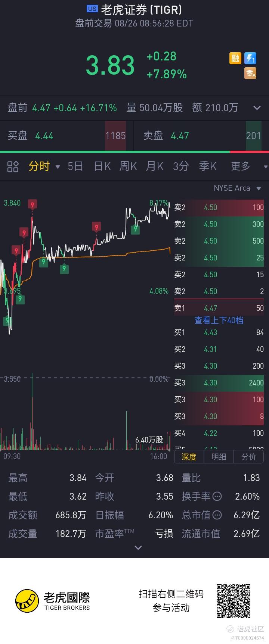
Task: Tap the 卖2 4.50 row with 300
Action: (x=219, y=224)
